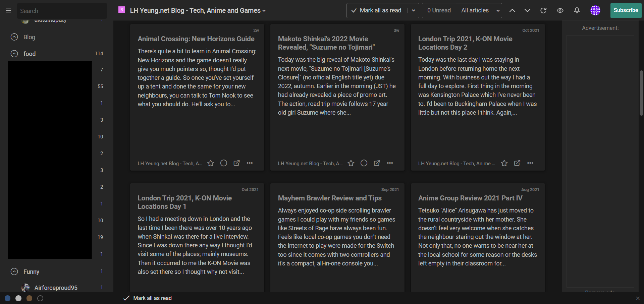Open Blog folder label
This screenshot has width=644, height=304.
coord(29,37)
